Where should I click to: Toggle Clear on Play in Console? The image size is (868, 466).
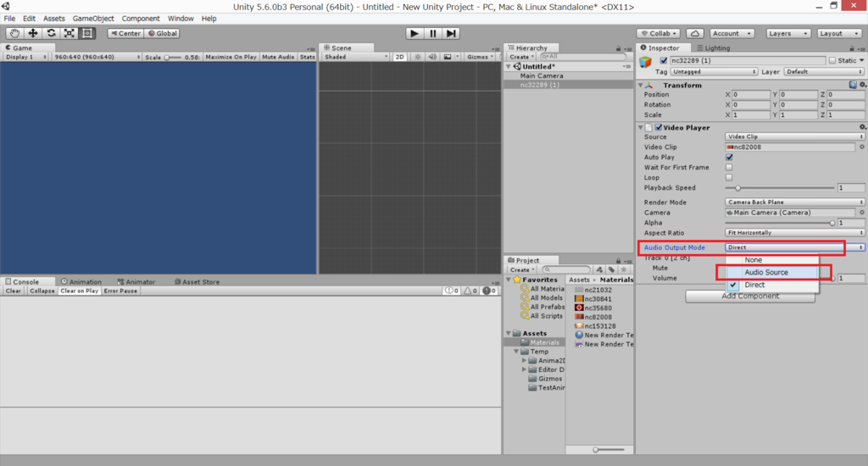click(79, 291)
